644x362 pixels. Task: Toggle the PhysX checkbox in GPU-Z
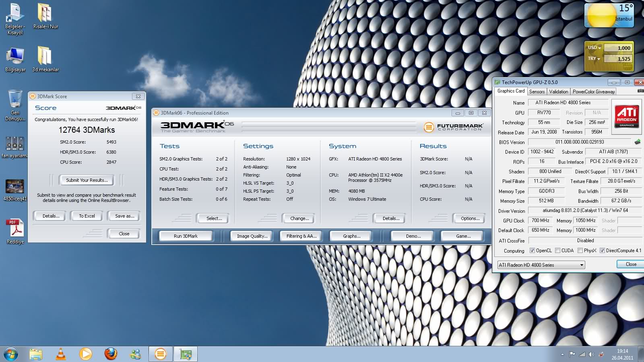[x=580, y=251]
